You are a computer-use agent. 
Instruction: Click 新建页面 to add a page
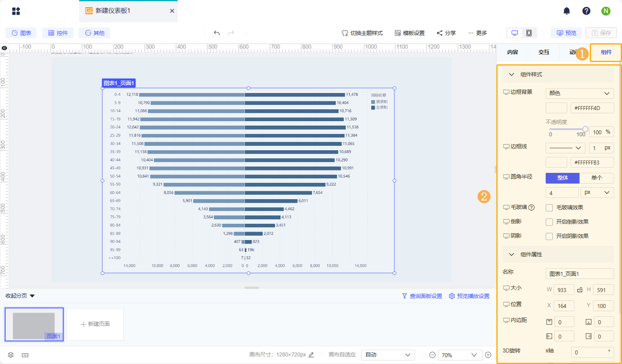pyautogui.click(x=95, y=324)
